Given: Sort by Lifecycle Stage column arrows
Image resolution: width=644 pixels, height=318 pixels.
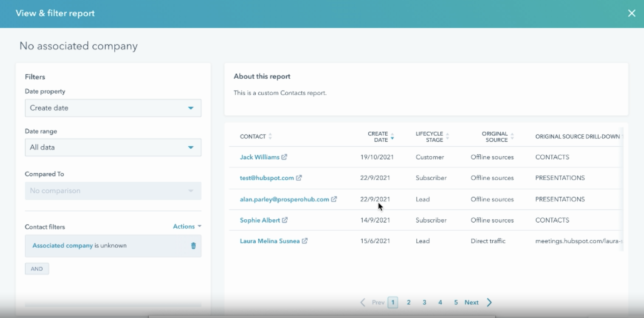Looking at the screenshot, I should [x=447, y=136].
